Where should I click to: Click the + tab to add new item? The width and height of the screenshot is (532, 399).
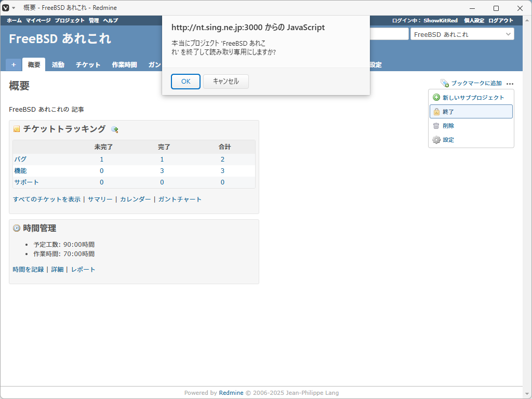pos(13,64)
